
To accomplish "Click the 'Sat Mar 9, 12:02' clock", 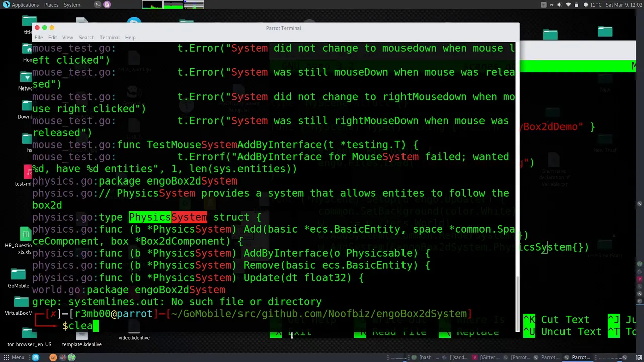I will tap(624, 5).
